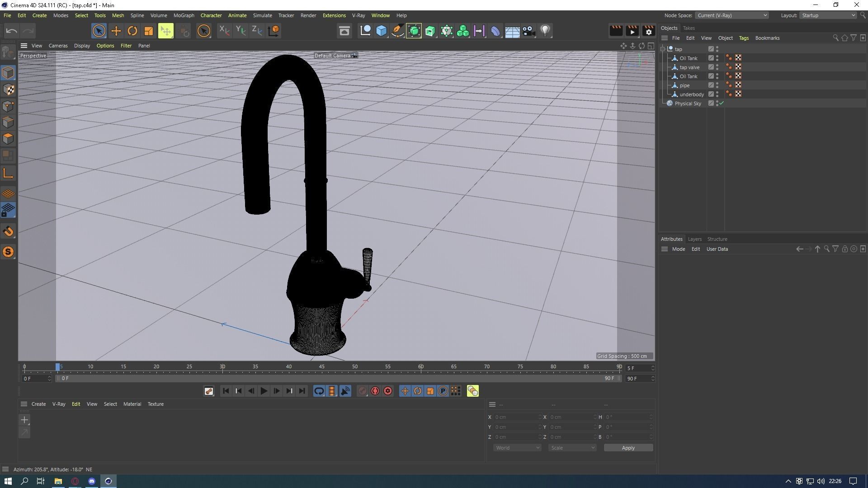Screen dimensions: 868x488
Task: Select the Scale tool
Action: [x=149, y=31]
